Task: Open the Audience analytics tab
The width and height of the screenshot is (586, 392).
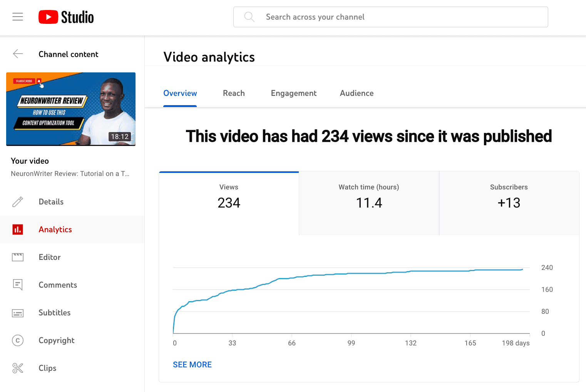Action: pos(356,93)
